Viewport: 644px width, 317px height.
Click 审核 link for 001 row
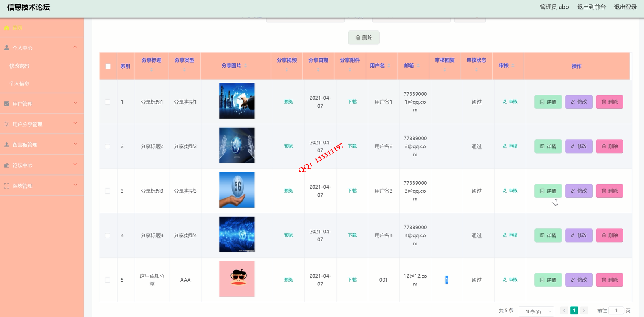pos(510,280)
